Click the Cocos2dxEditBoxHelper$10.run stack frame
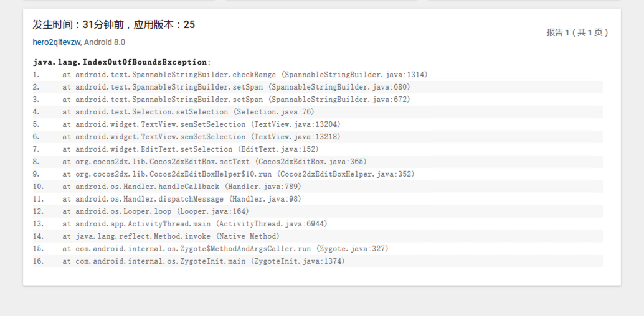Viewport: 644px width, 316px height. pos(238,174)
